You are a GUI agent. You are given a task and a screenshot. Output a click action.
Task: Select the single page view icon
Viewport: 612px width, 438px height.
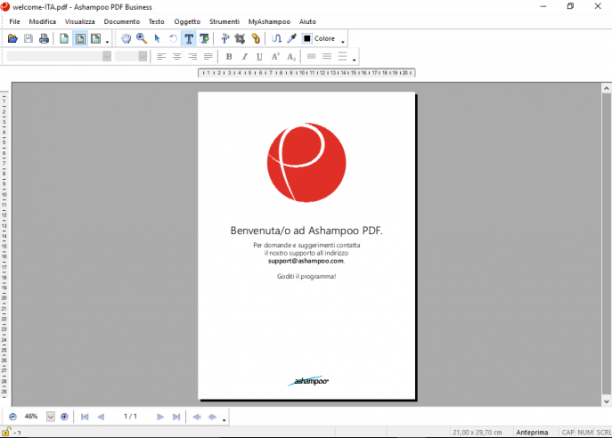coord(64,39)
